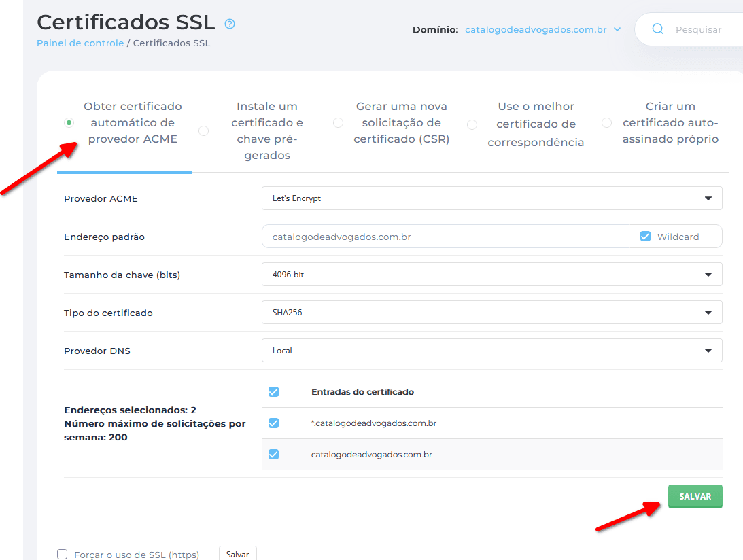743x560 pixels.
Task: Open the Provedor DNS dropdown showing Local
Action: 491,350
